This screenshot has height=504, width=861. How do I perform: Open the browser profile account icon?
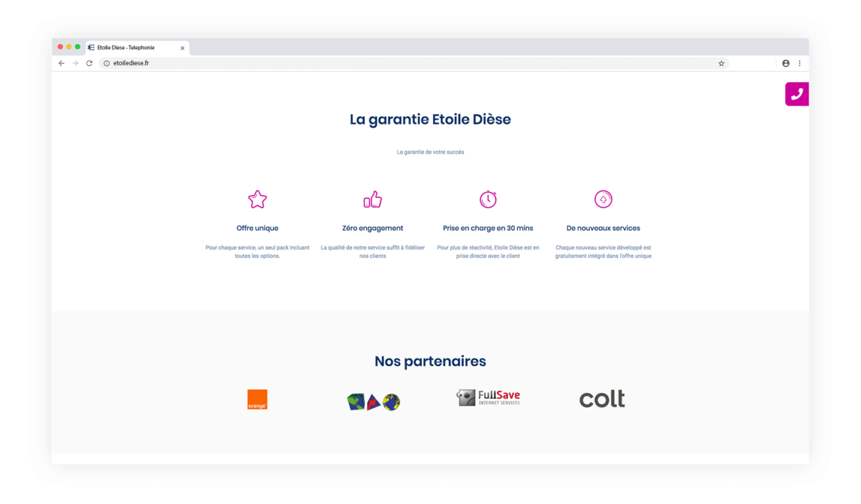[785, 63]
